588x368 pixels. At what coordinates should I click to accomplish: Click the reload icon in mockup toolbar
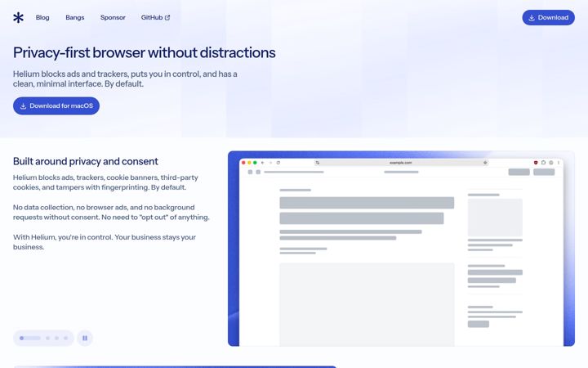278,163
